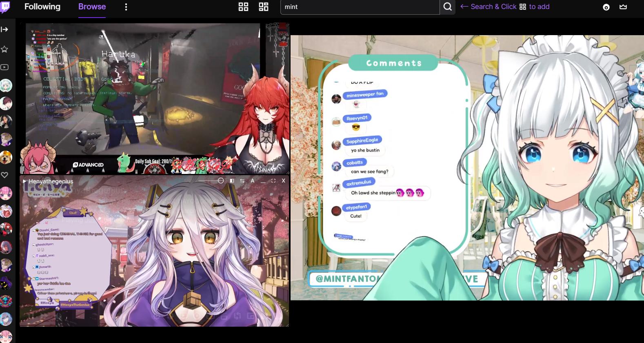Open the dark hooded yellow-eyed channel avatar
The width and height of the screenshot is (644, 343).
(x=6, y=283)
